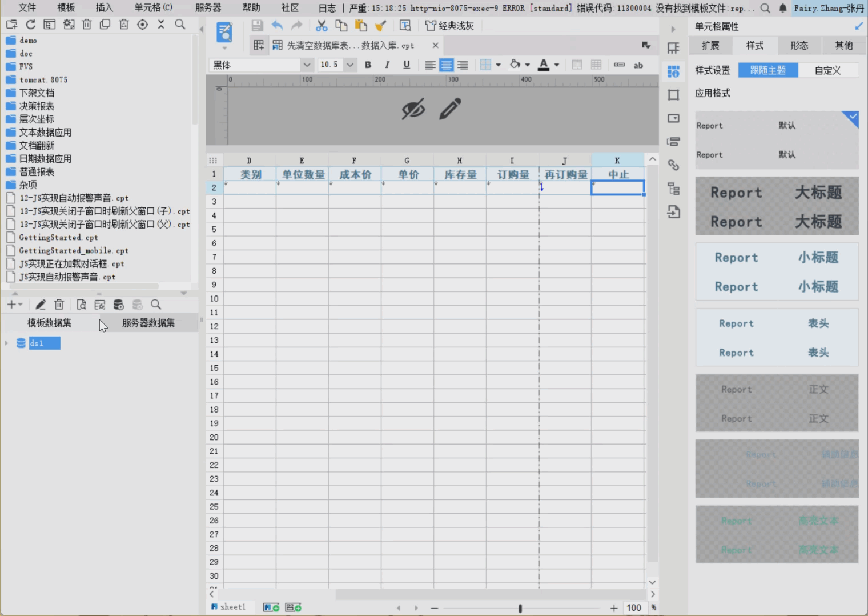Open the font color A dropdown arrow
The image size is (868, 616).
557,65
